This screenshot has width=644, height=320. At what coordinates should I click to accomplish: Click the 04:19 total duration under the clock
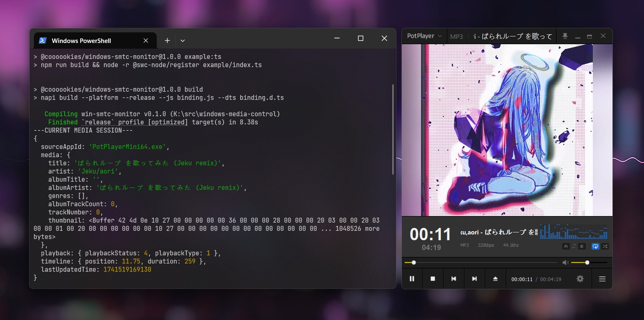point(431,248)
